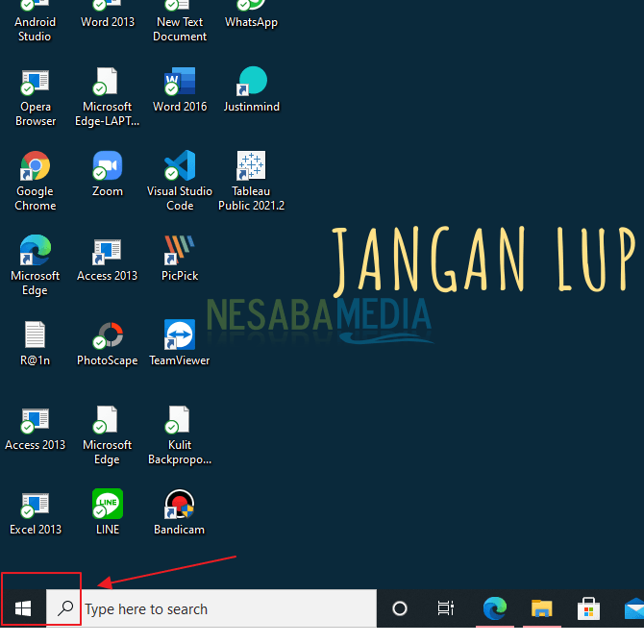Select Tableau Public 2021.2 icon
This screenshot has height=644, width=644.
(252, 182)
